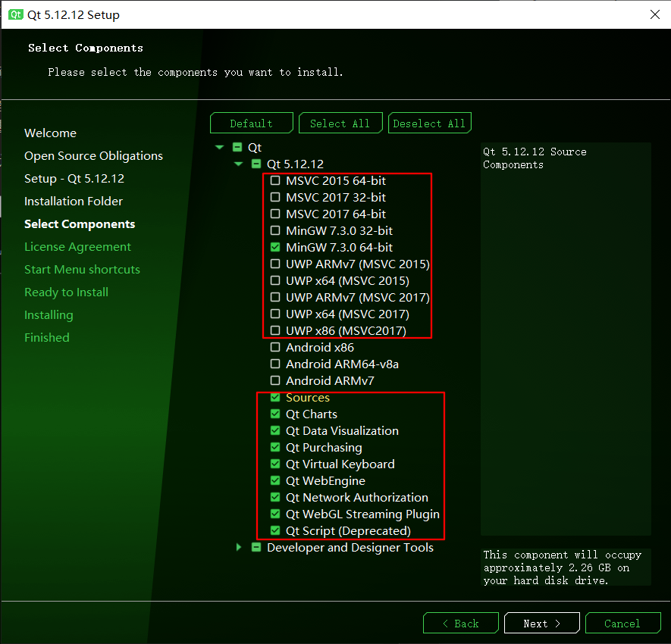Check UWP x86 (MSVC2017) checkbox
Viewport: 671px width, 644px height.
[275, 330]
